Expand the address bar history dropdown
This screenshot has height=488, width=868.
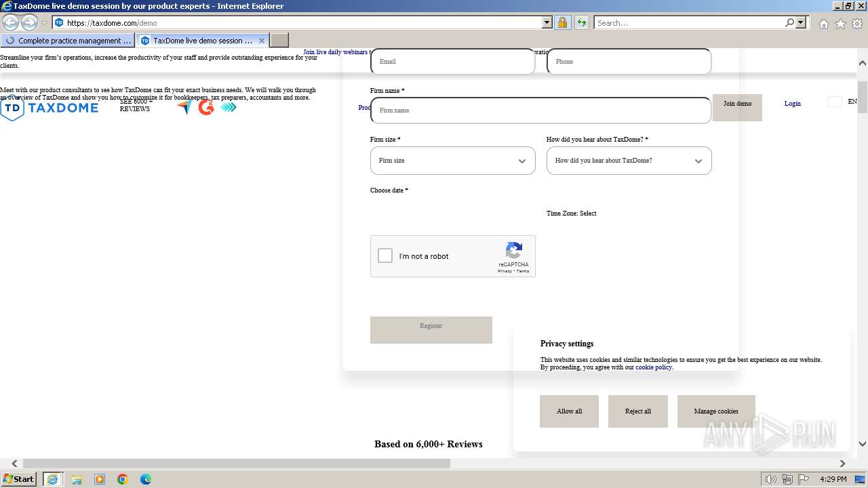coord(547,22)
